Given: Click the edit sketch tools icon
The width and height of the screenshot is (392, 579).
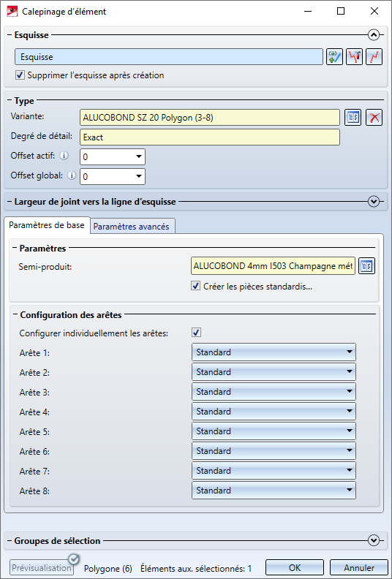Looking at the screenshot, I should [354, 57].
